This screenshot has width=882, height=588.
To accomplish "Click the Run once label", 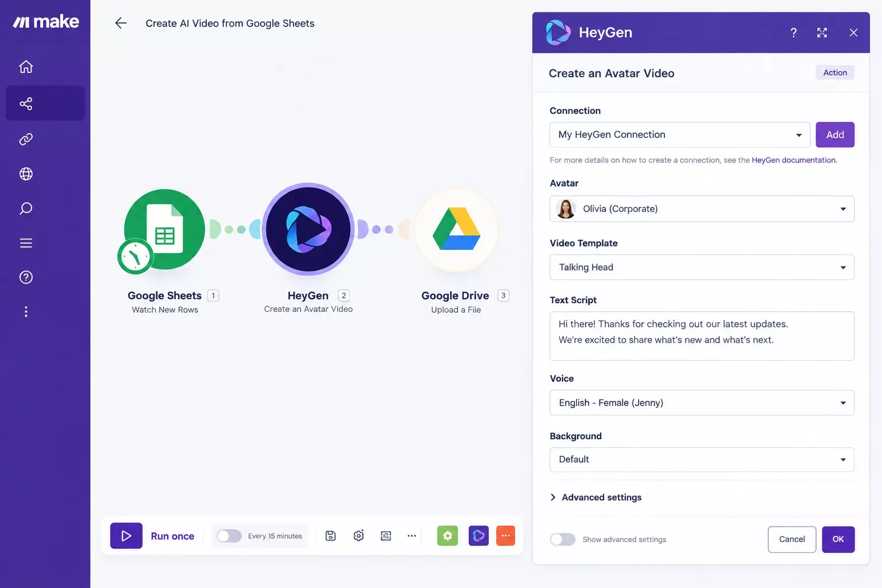I will (x=172, y=536).
